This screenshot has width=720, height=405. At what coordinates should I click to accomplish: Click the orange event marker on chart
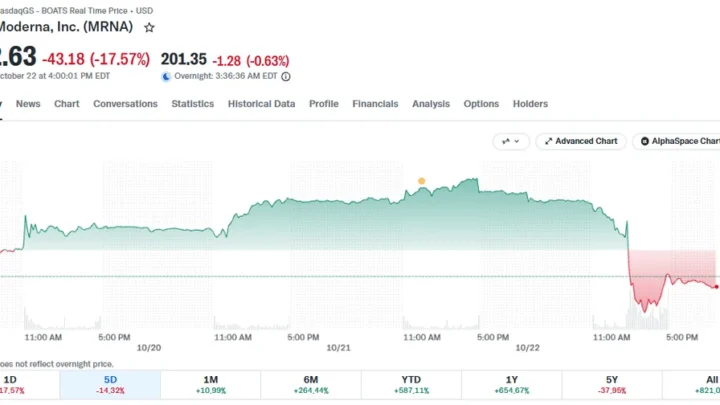[x=422, y=181]
